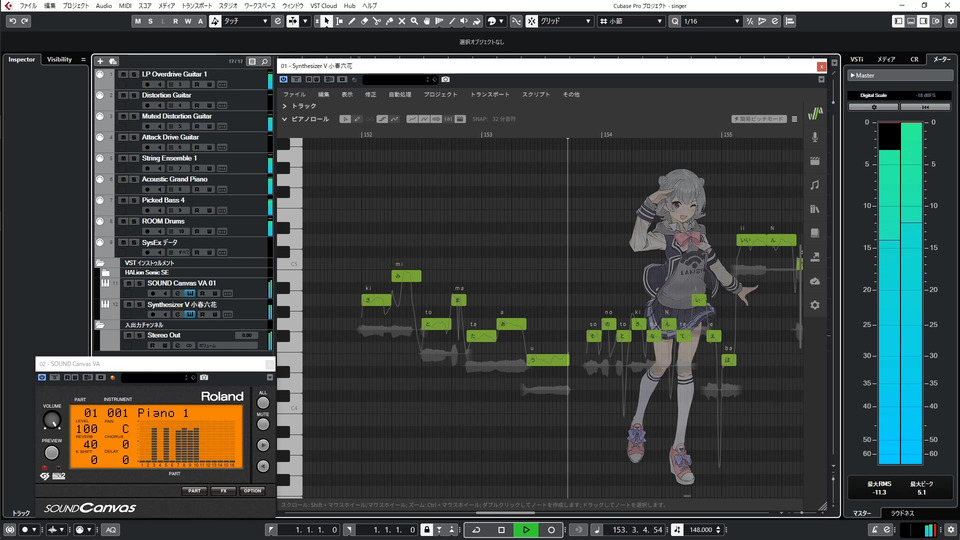Select the Line drawing tool
The image size is (960, 540).
(452, 21)
